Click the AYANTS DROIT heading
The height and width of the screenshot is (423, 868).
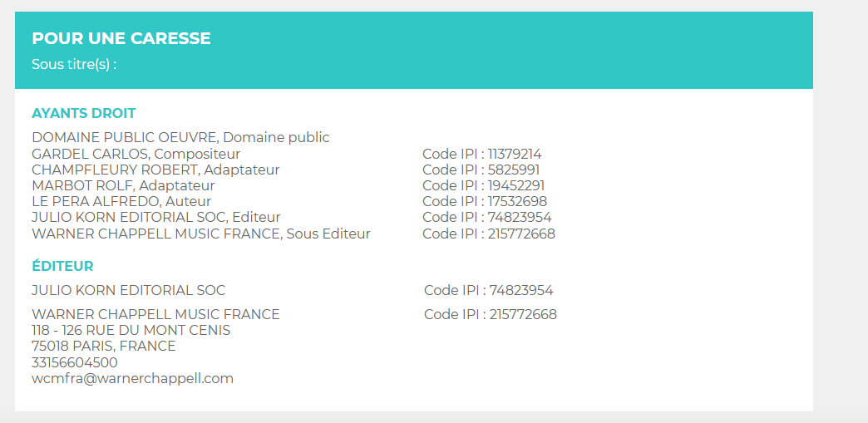tap(84, 113)
